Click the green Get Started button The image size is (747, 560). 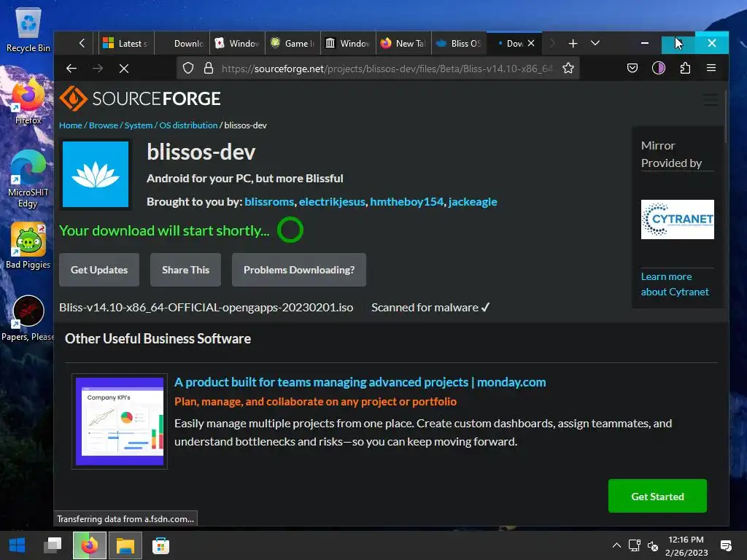[x=657, y=496]
